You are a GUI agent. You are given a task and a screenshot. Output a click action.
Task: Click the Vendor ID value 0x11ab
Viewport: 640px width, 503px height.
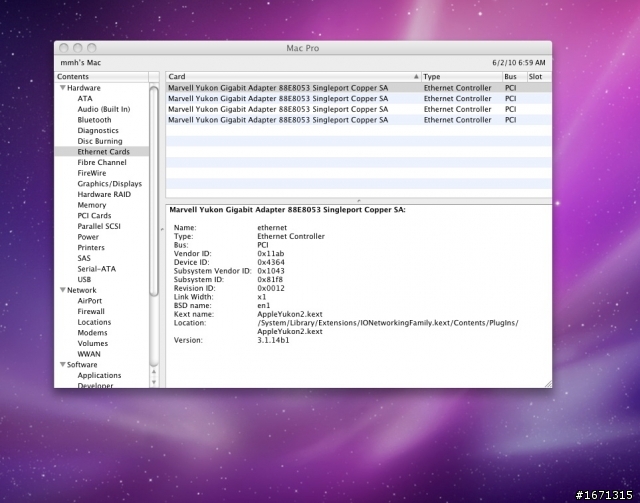271,254
